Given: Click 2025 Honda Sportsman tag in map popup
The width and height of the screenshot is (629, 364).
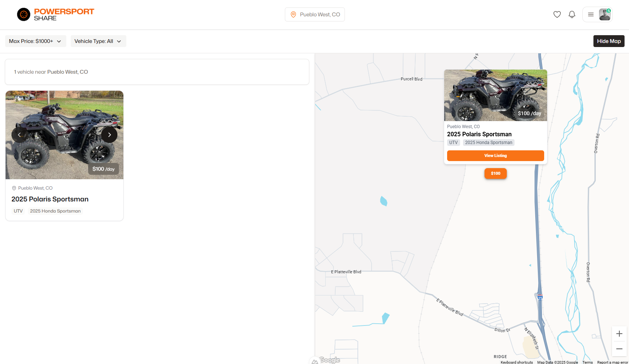Looking at the screenshot, I should click(489, 143).
